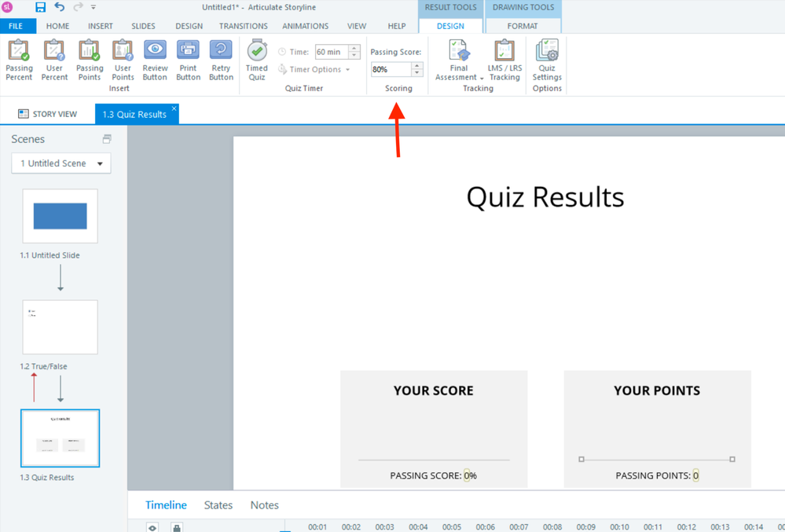Add a Review Button to the slide

click(155, 60)
